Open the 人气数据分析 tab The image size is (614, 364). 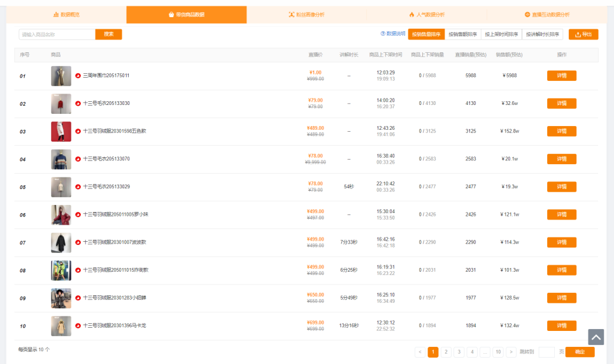pyautogui.click(x=427, y=15)
